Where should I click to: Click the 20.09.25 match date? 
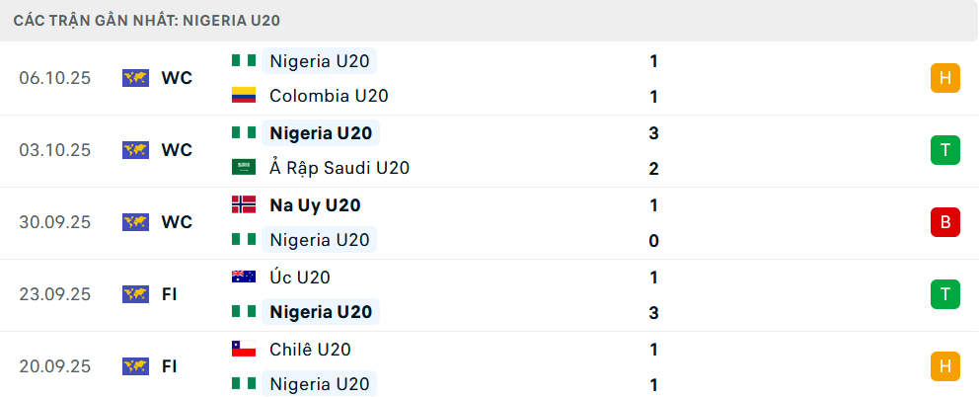[x=54, y=366]
